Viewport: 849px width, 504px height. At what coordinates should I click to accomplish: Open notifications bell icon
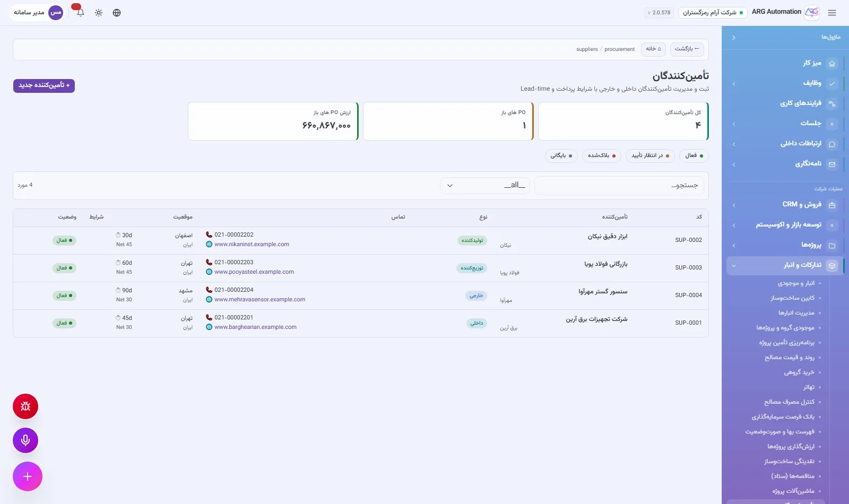tap(81, 13)
